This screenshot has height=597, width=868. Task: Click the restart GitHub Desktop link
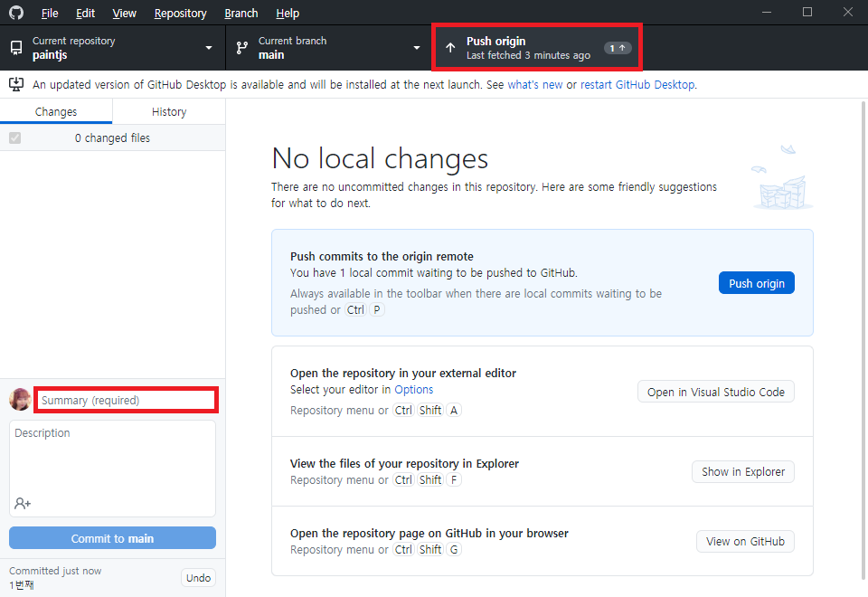637,84
